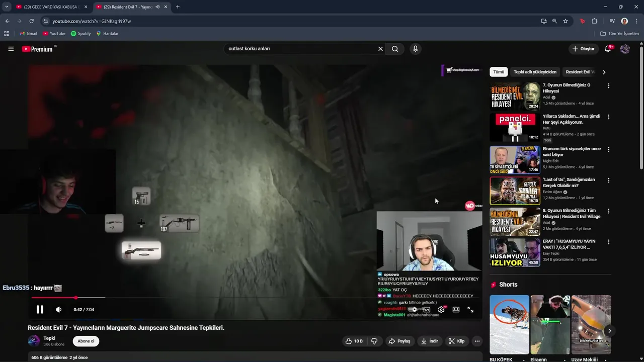Open the extensions puzzle icon
Viewport: 644px width, 362px height.
click(x=594, y=21)
